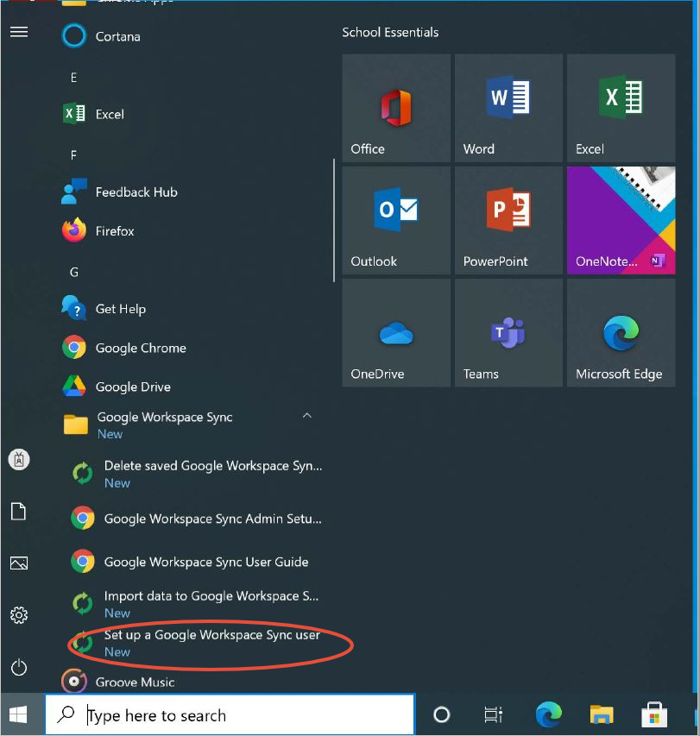700x736 pixels.
Task: Open Documents from the Start sidebar
Action: click(19, 511)
